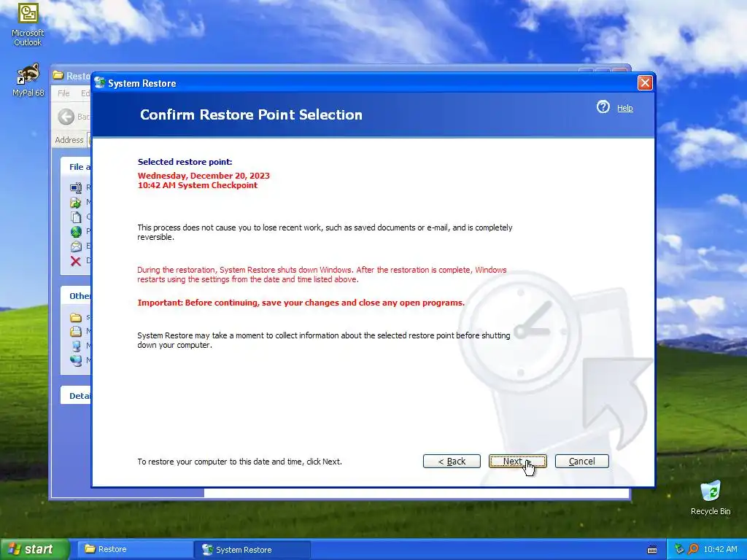Screen dimensions: 747x560
Task: Click the 'Wednesday, December 20, 2023' text
Action: coord(204,176)
